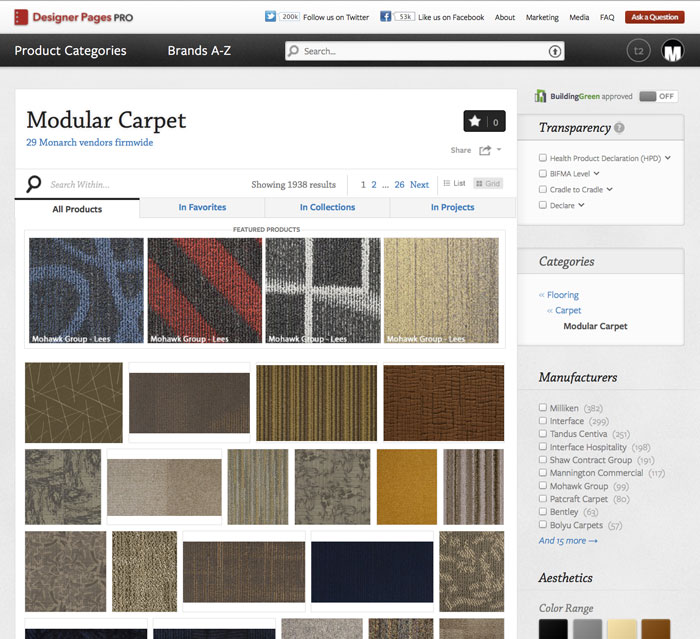Open the FAQ link

607,17
